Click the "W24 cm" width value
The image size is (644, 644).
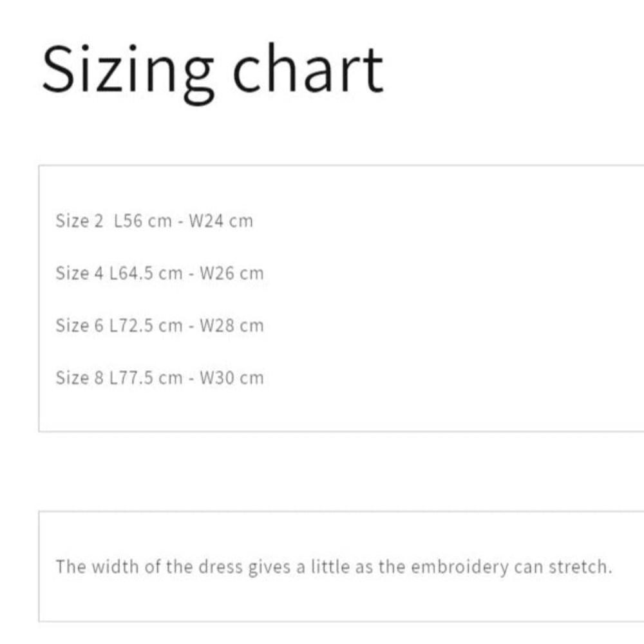pos(221,222)
